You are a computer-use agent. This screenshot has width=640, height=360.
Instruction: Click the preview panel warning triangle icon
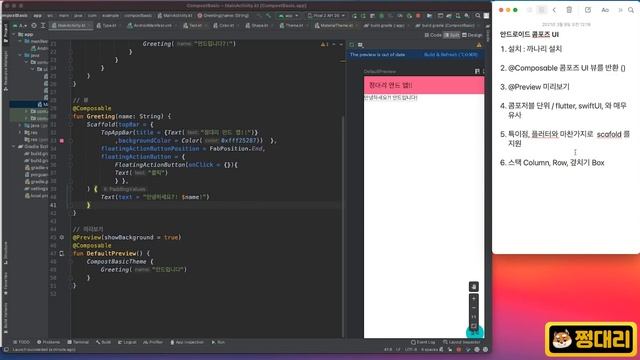[479, 44]
